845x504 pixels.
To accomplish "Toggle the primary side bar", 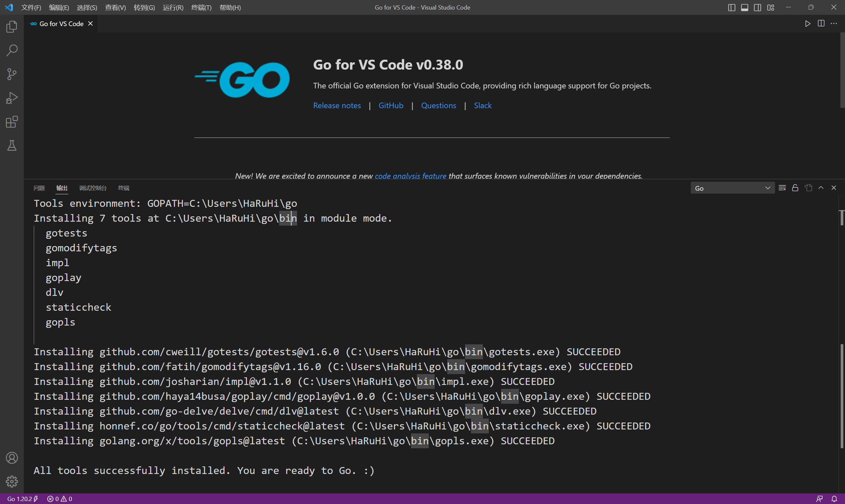I will [731, 7].
